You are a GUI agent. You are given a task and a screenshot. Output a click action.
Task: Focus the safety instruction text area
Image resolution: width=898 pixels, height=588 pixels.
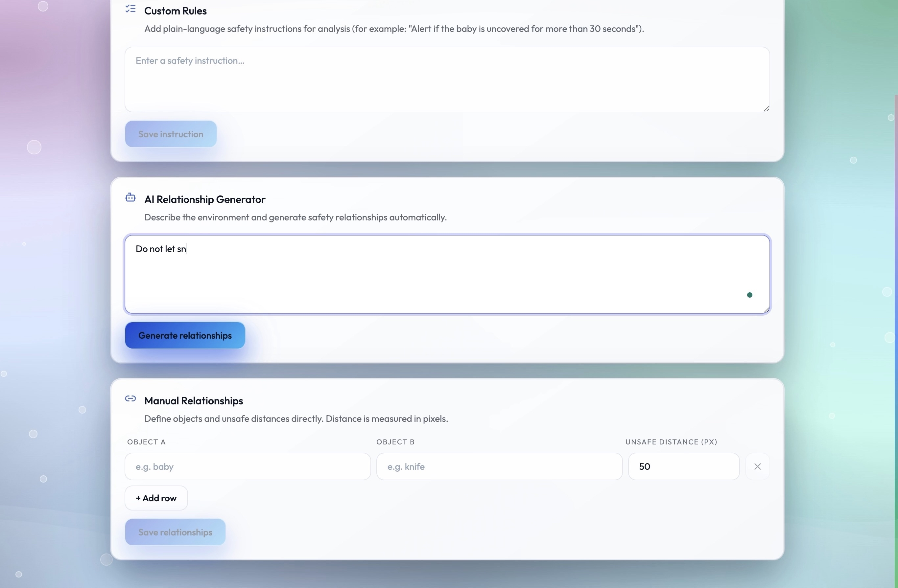pos(447,79)
